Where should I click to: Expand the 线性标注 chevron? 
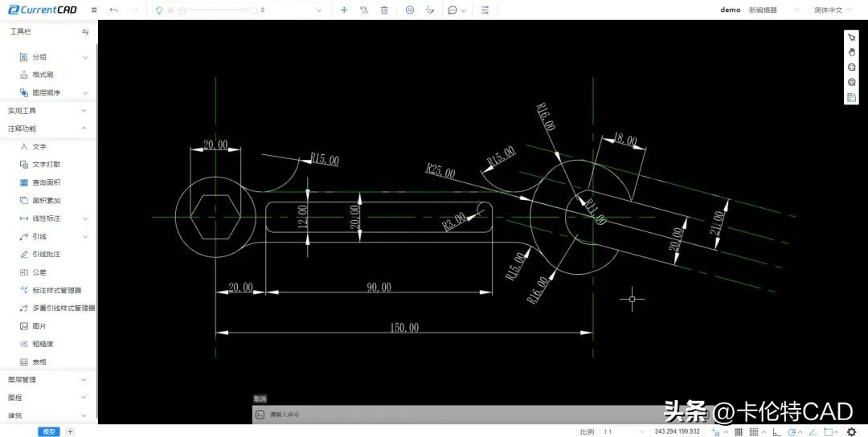(85, 218)
